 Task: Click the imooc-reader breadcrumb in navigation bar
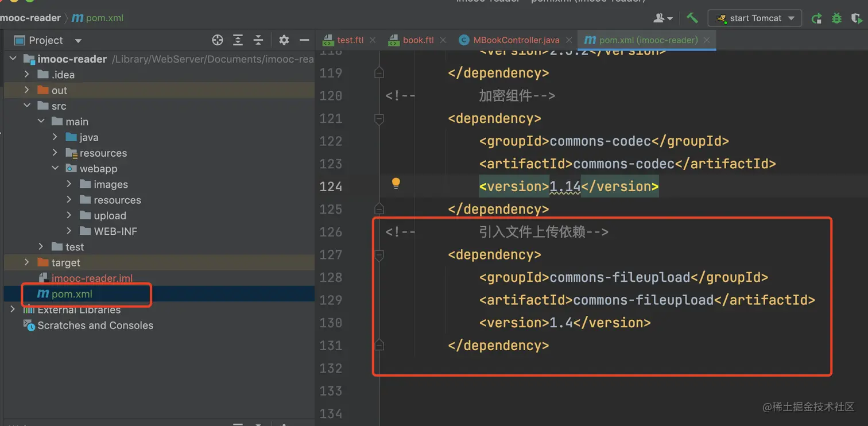click(x=30, y=18)
